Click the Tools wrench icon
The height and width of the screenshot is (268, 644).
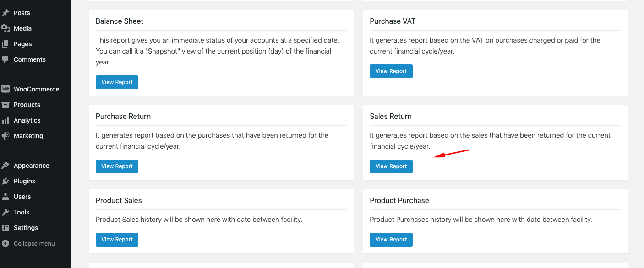point(6,212)
